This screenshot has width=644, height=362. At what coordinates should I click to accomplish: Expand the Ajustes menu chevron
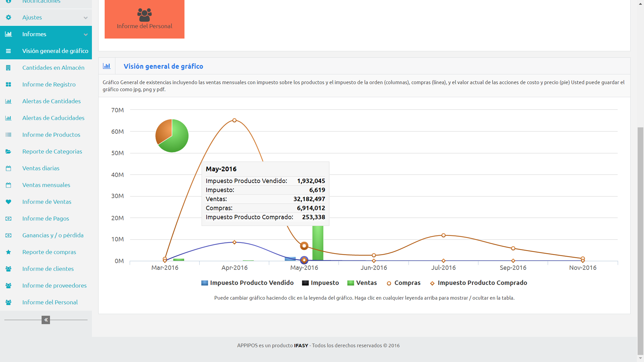[x=86, y=18]
